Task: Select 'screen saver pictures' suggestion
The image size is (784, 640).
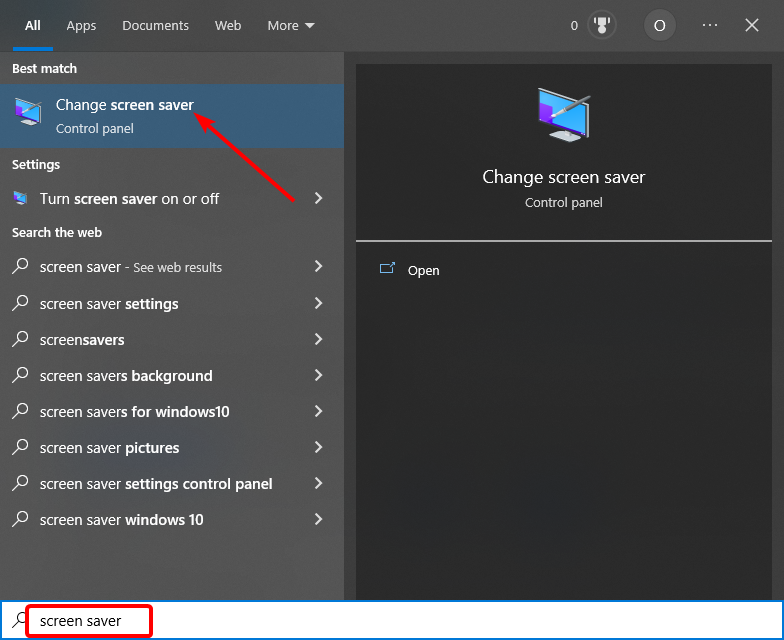Action: click(x=172, y=447)
